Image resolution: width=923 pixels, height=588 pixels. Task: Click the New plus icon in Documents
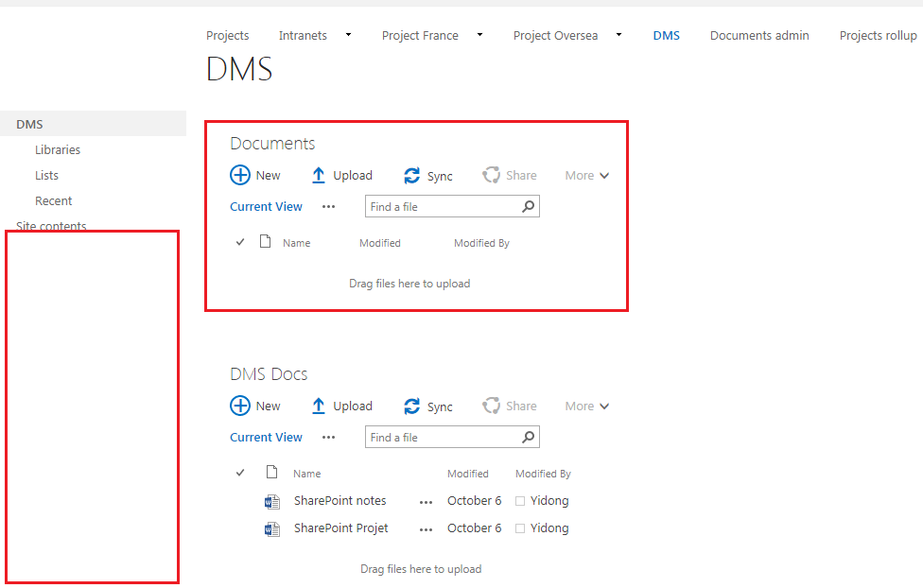(x=239, y=176)
